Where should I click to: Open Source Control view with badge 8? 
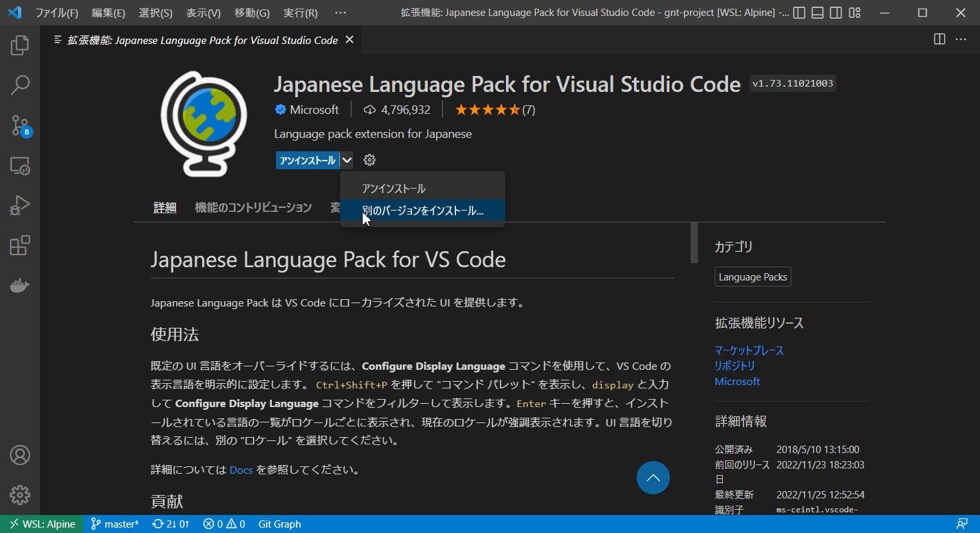click(x=19, y=125)
